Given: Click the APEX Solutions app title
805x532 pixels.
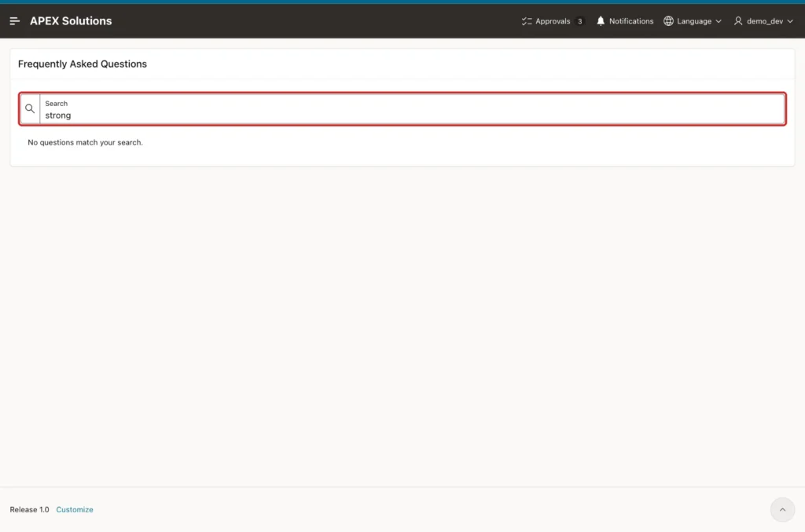Looking at the screenshot, I should pyautogui.click(x=71, y=21).
